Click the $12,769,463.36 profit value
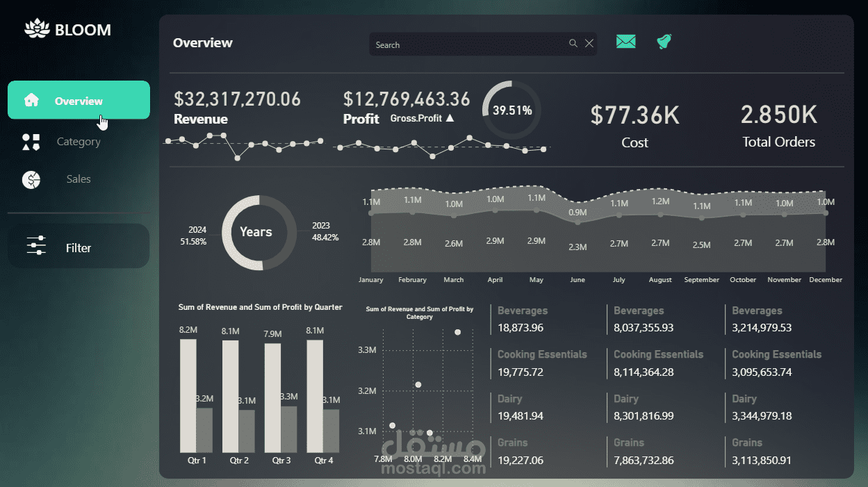 pyautogui.click(x=407, y=99)
